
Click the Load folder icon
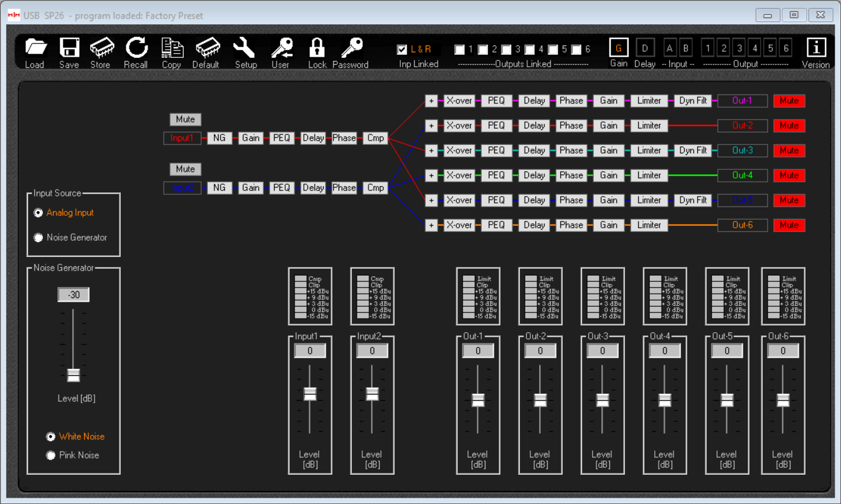35,48
